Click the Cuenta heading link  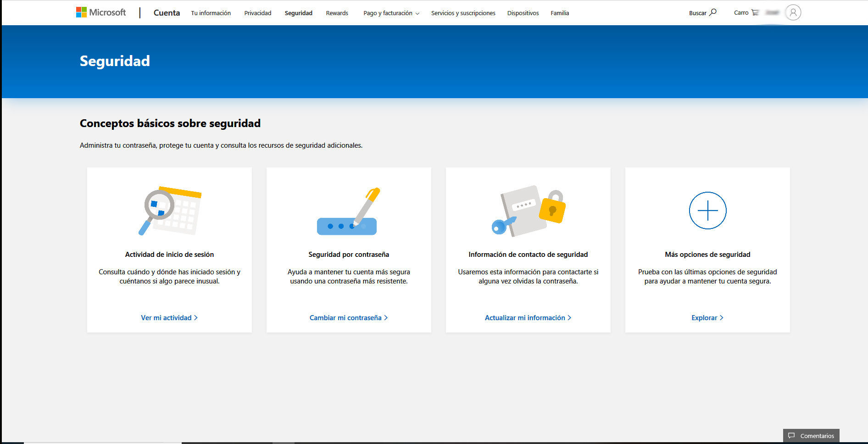click(167, 13)
